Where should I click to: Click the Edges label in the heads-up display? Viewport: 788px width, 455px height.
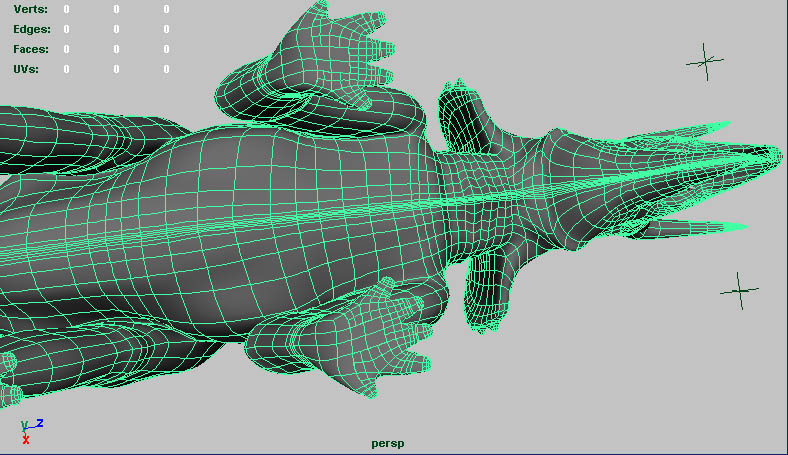pos(32,29)
